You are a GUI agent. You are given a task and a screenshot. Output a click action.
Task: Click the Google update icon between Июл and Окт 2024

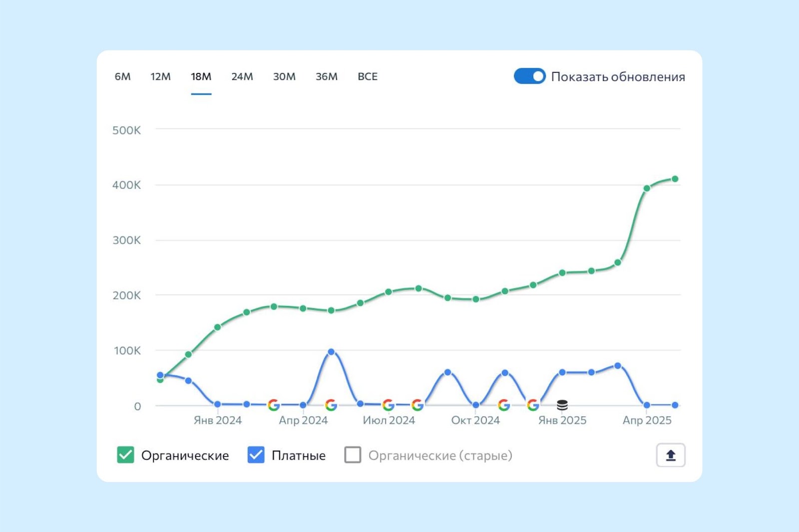[x=417, y=405]
